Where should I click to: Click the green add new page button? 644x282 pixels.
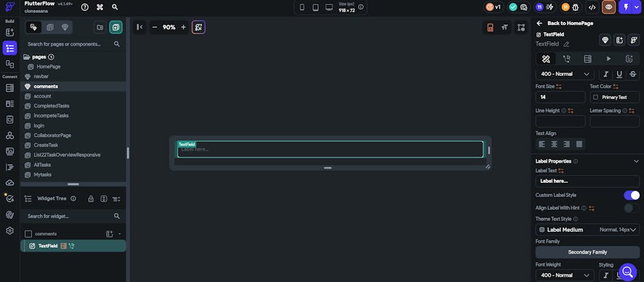pos(116,28)
